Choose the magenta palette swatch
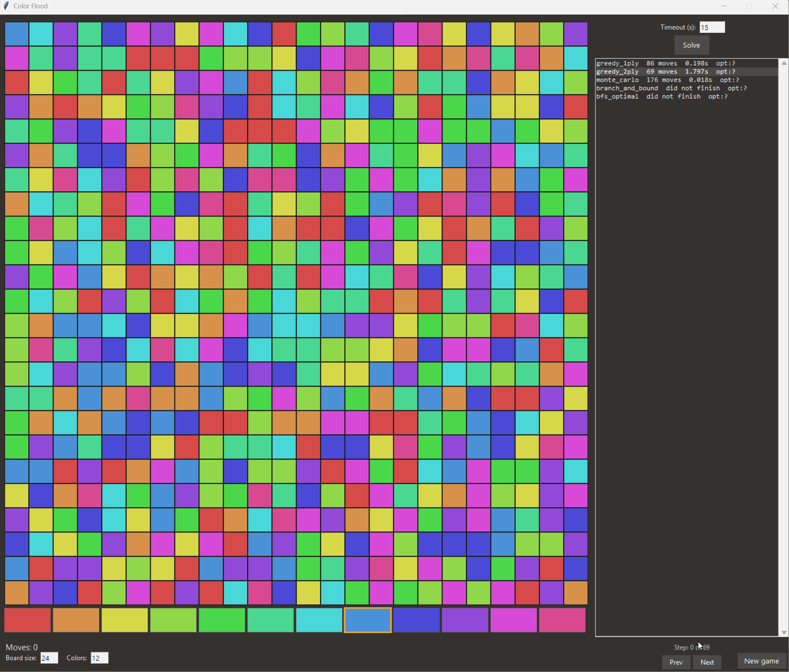The height and width of the screenshot is (672, 789). click(514, 620)
